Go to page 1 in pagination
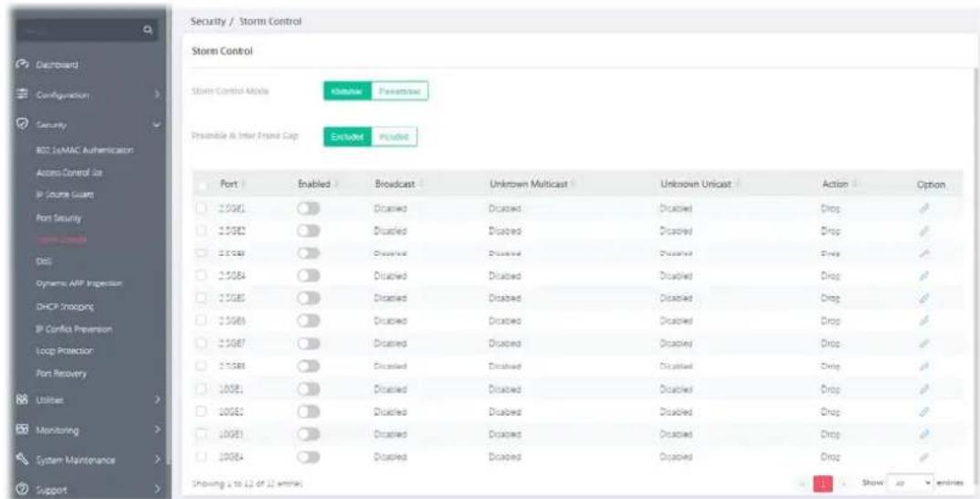This screenshot has height=499, width=980. (x=823, y=484)
